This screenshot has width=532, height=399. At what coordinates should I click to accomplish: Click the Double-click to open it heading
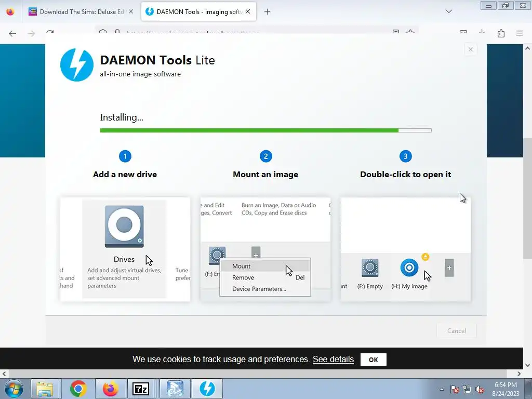(x=405, y=175)
